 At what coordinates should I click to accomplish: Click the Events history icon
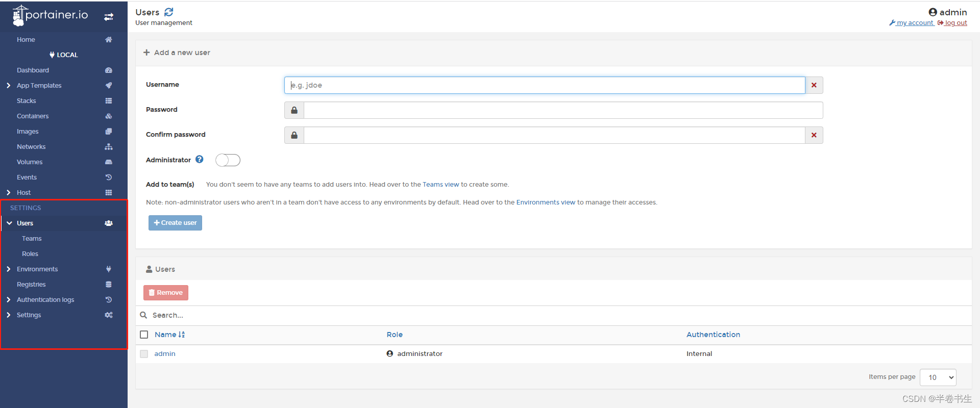tap(109, 177)
